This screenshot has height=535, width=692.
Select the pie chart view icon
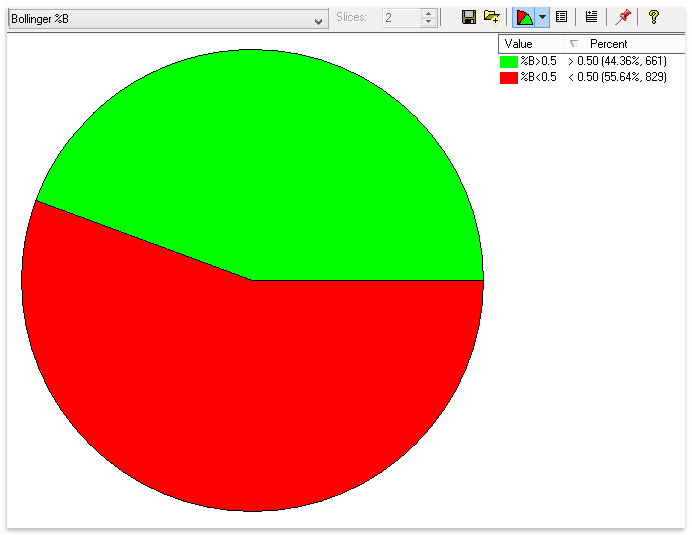tap(524, 18)
